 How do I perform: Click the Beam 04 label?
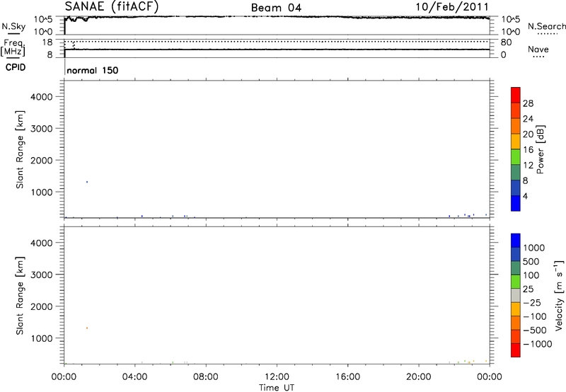[x=276, y=8]
